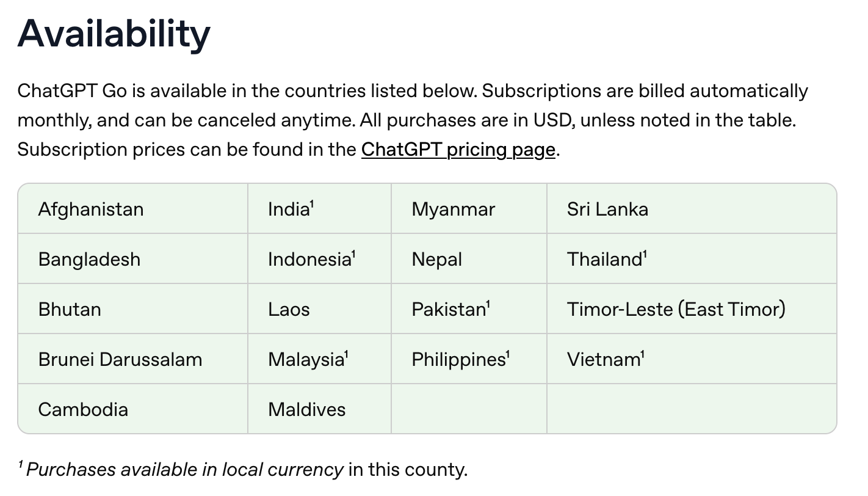The image size is (868, 496).
Task: Click the Bangladesh entry in the table
Action: pos(89,260)
